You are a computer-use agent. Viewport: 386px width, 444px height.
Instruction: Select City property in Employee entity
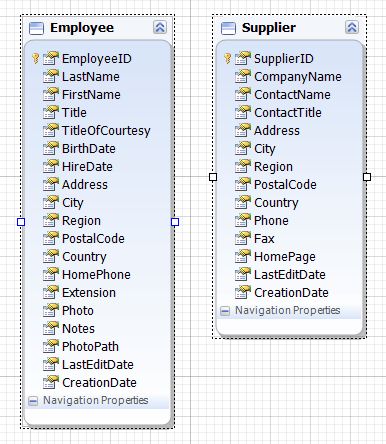(x=73, y=203)
